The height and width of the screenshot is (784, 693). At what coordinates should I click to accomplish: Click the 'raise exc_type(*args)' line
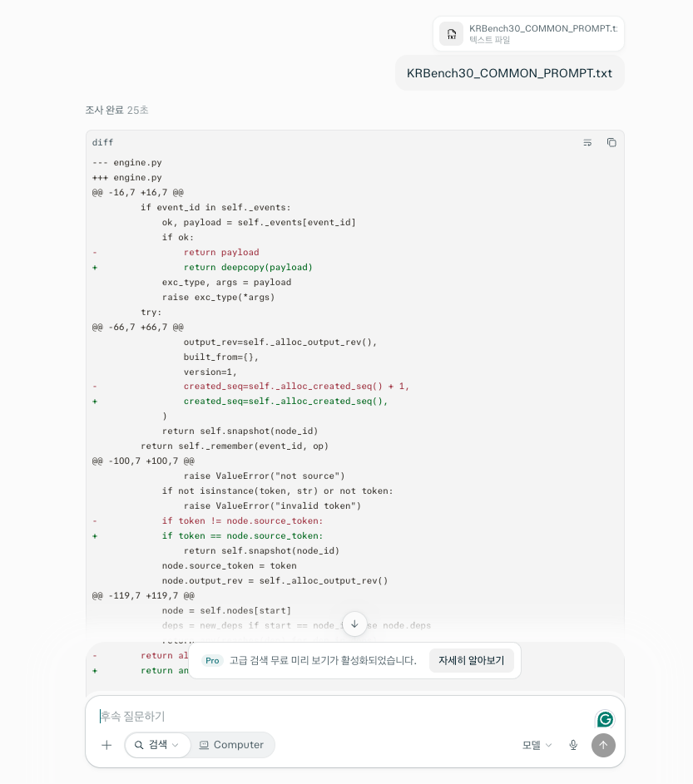[x=218, y=297]
